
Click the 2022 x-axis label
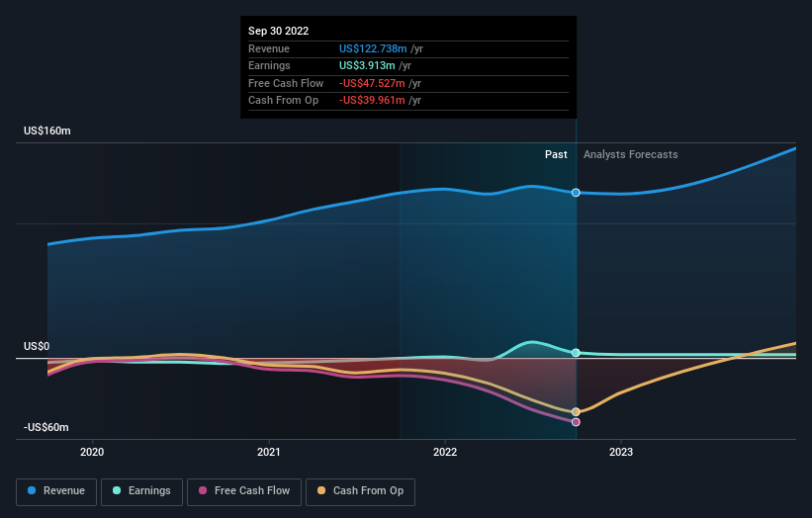[x=445, y=452]
